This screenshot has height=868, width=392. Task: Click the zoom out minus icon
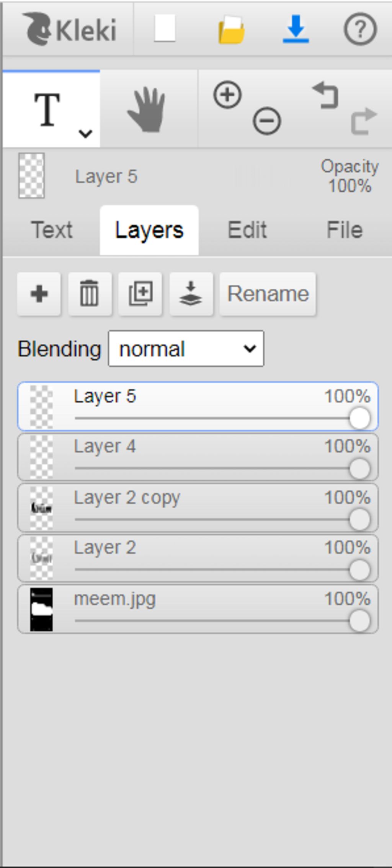pos(267,121)
